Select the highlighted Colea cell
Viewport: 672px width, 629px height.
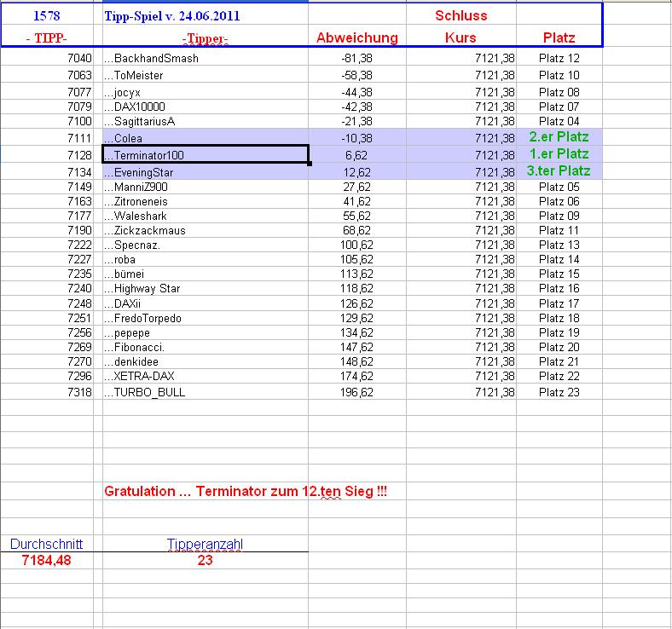click(206, 137)
